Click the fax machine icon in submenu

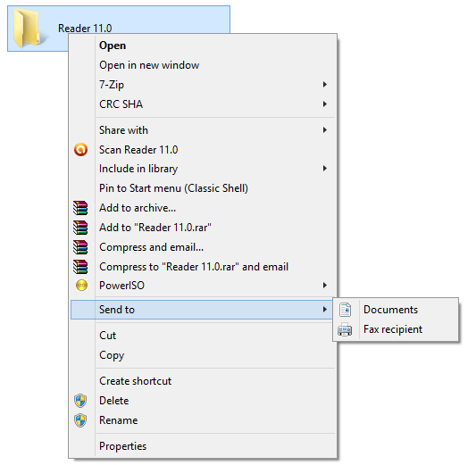coord(345,329)
